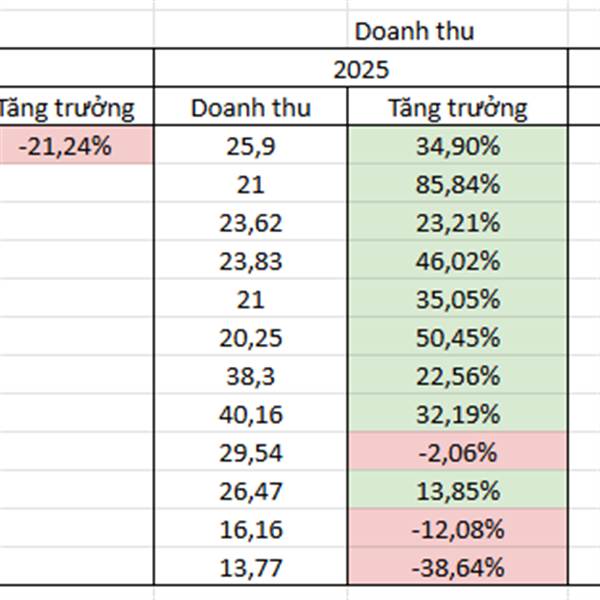The width and height of the screenshot is (600, 600).
Task: Select the 2025 merged header cell
Action: coord(361,68)
